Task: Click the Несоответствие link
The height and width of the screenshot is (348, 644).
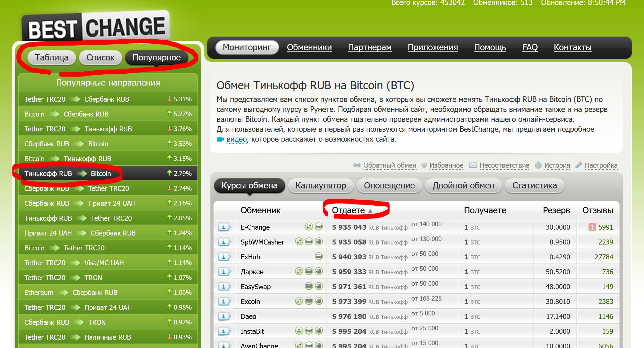Action: pyautogui.click(x=505, y=165)
